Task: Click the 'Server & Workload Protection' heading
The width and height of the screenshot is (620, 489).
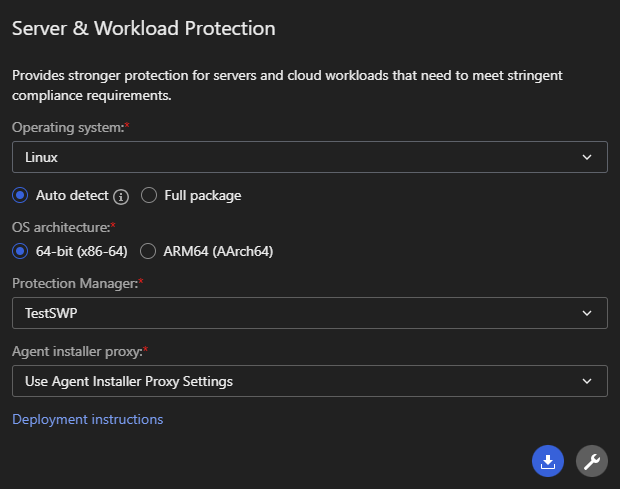Action: 143,28
